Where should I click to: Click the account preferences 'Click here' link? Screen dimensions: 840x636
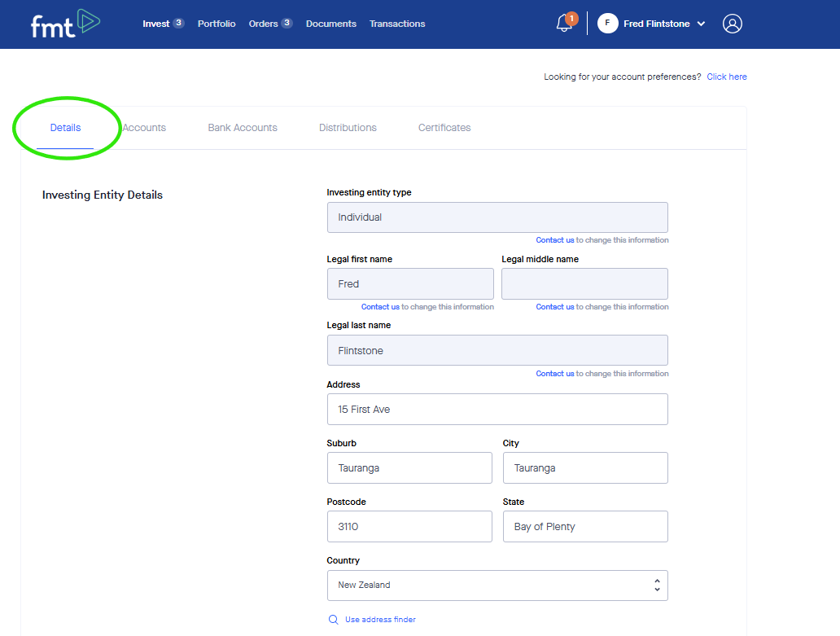tap(727, 77)
